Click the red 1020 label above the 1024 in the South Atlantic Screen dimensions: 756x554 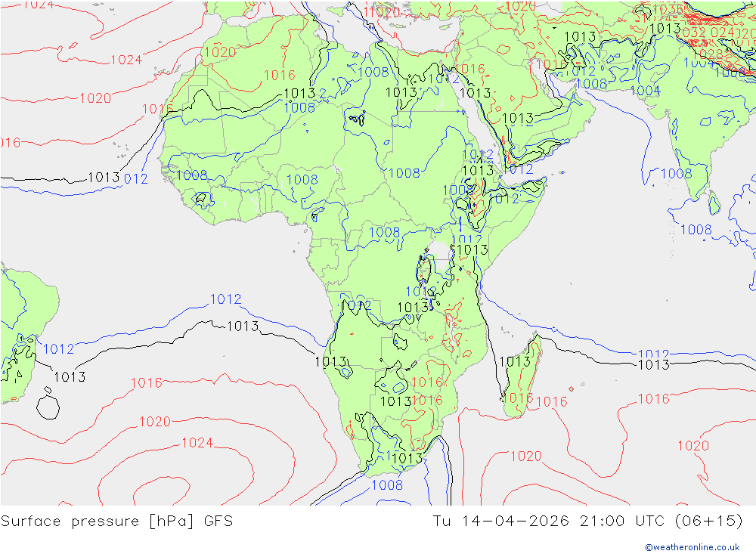coord(155,422)
